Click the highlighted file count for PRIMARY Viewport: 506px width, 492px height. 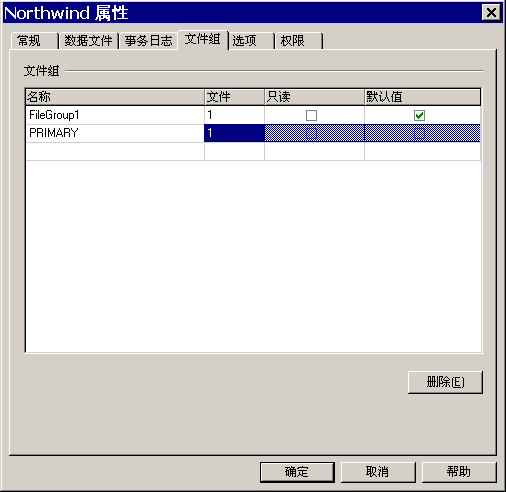[234, 133]
